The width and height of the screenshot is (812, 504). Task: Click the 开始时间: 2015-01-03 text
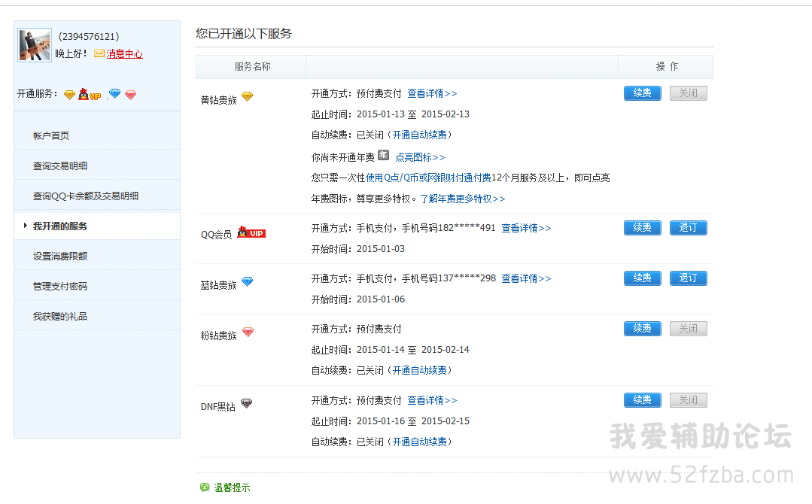pos(358,249)
